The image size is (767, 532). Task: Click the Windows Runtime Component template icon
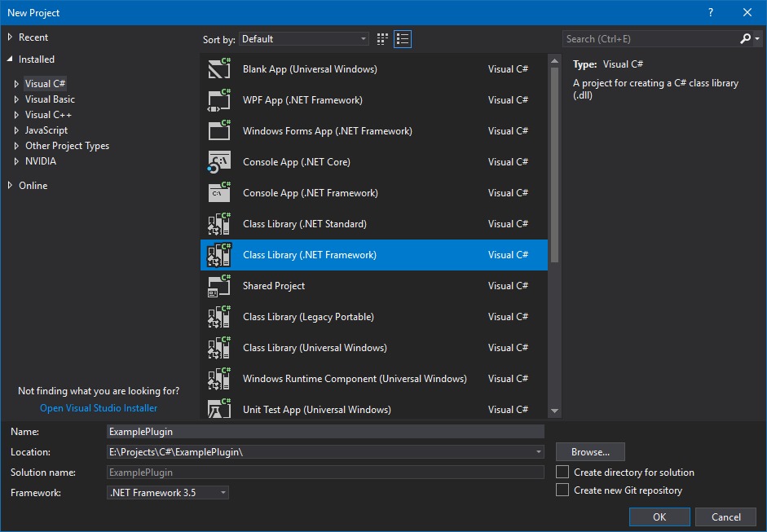tap(219, 379)
